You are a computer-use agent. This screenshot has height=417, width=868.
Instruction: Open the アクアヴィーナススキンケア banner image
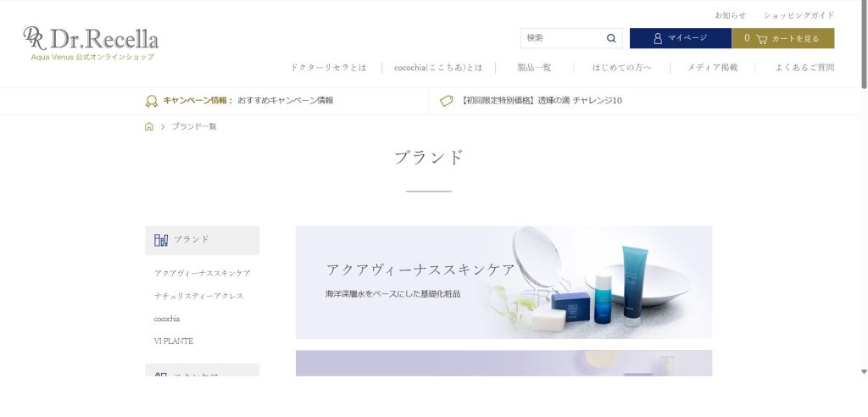point(504,282)
